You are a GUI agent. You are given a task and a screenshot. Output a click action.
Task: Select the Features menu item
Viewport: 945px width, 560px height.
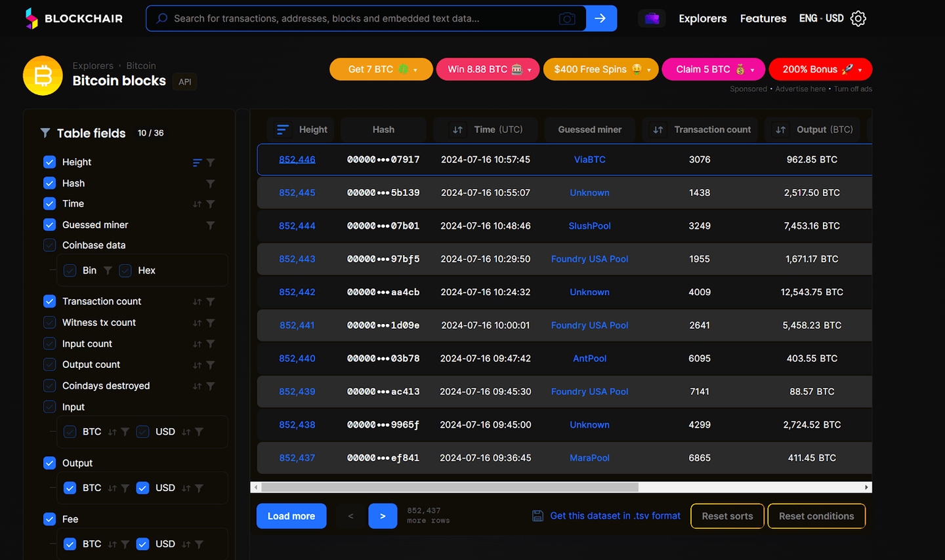763,18
